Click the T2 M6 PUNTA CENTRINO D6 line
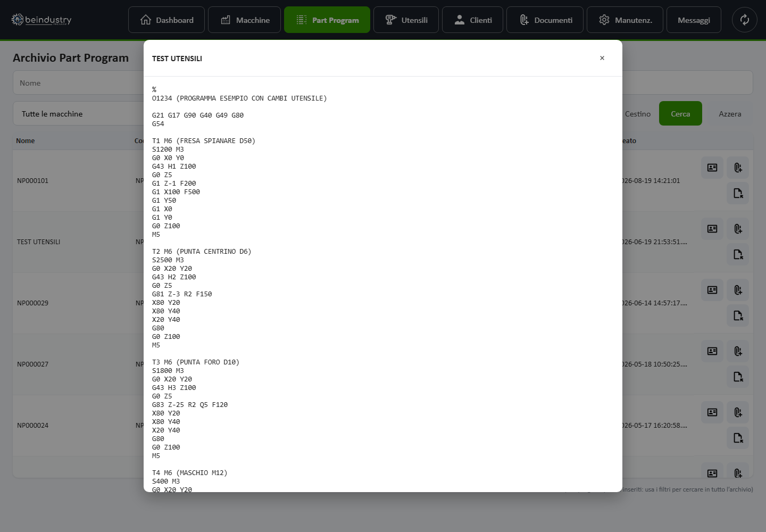Viewport: 766px width, 532px height. pos(202,251)
